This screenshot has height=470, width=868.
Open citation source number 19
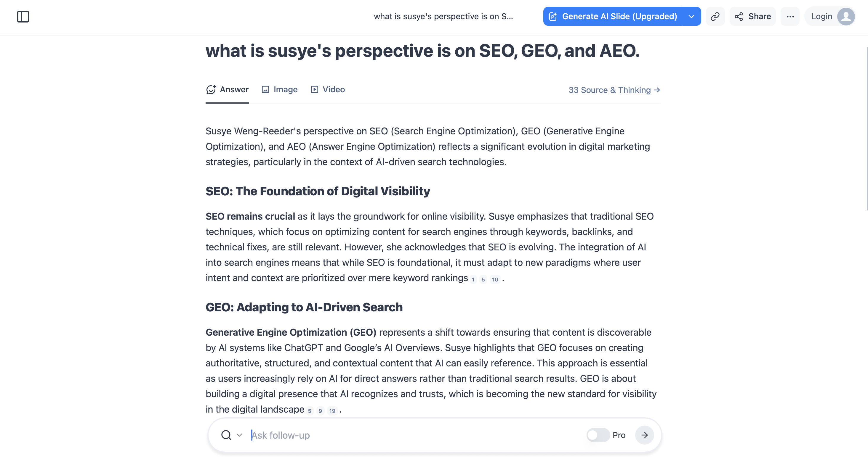click(332, 411)
